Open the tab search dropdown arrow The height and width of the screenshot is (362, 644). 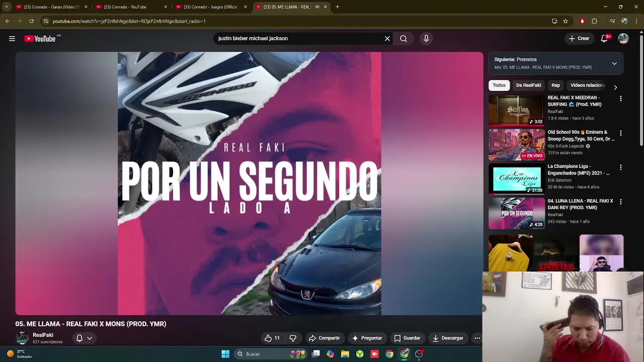(7, 7)
